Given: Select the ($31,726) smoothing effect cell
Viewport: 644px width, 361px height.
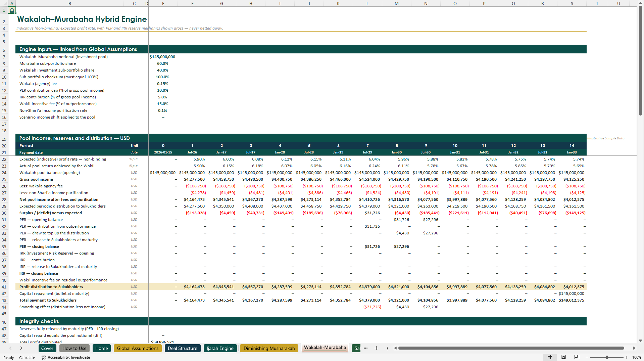Looking at the screenshot, I should pos(367,307).
